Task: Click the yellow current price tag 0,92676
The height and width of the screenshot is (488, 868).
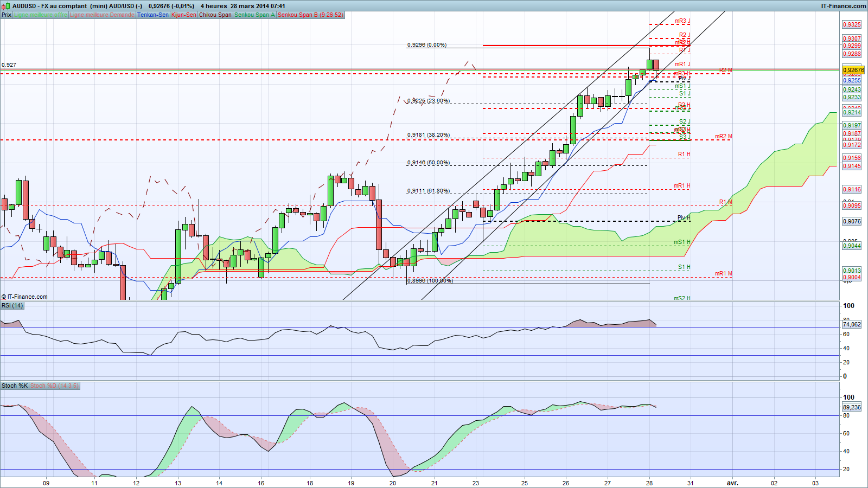Action: 853,70
